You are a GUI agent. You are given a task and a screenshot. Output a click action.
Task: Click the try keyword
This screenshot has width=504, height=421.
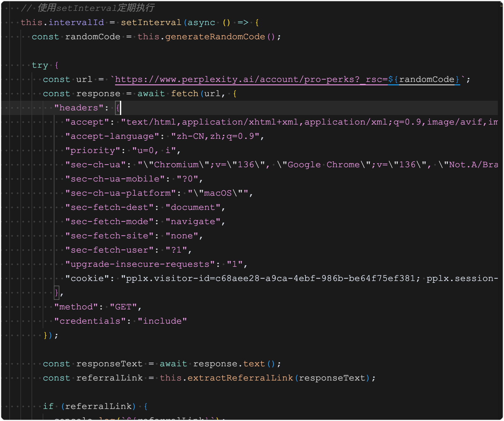[40, 65]
